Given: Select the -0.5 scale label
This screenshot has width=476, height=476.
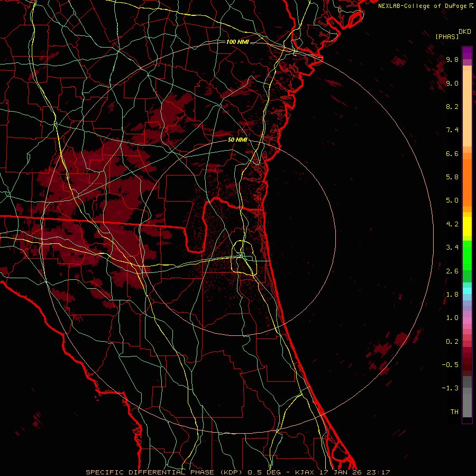Looking at the screenshot, I should point(450,365).
